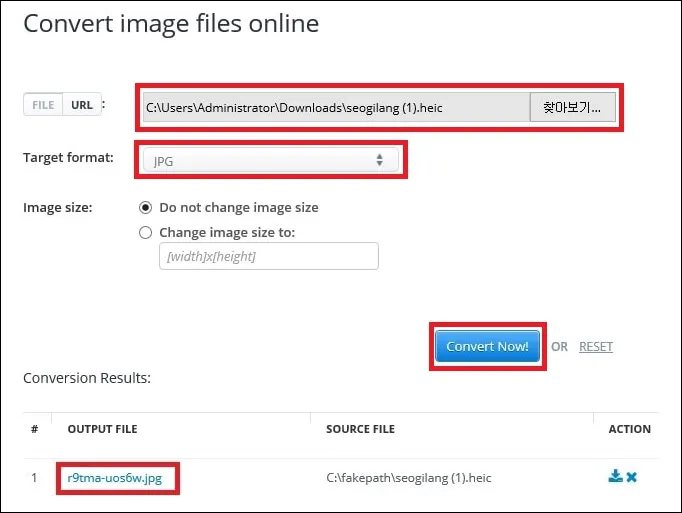Switch to FILE input mode
Viewport: 682px width, 513px height.
43,104
